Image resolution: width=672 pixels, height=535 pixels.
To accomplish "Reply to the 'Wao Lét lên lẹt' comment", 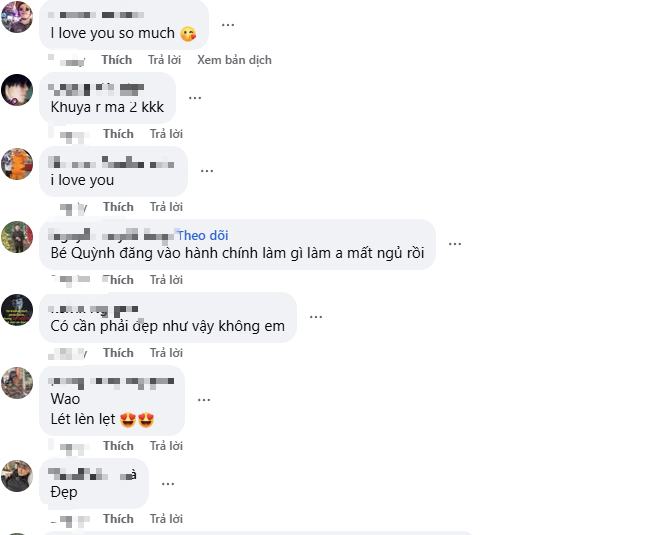I will (166, 445).
